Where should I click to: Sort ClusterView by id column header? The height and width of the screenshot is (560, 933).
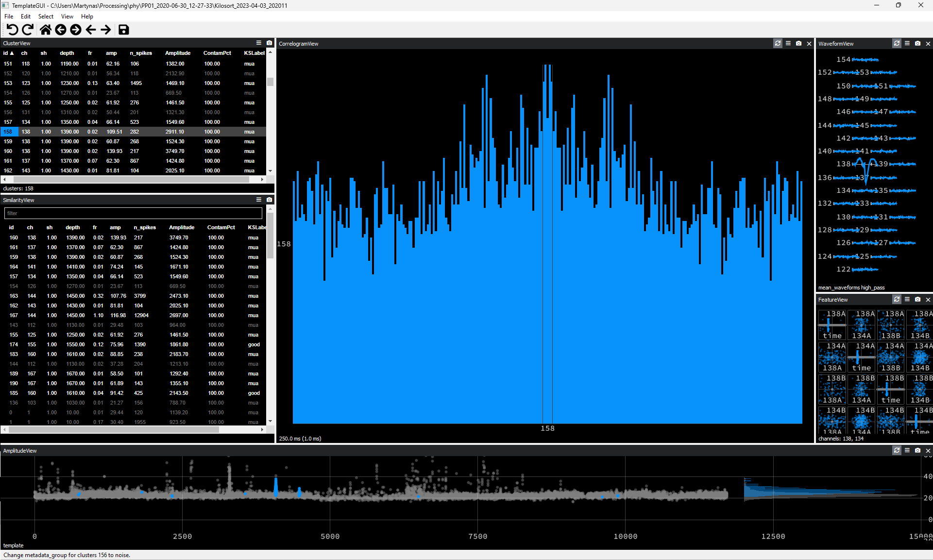click(x=8, y=53)
